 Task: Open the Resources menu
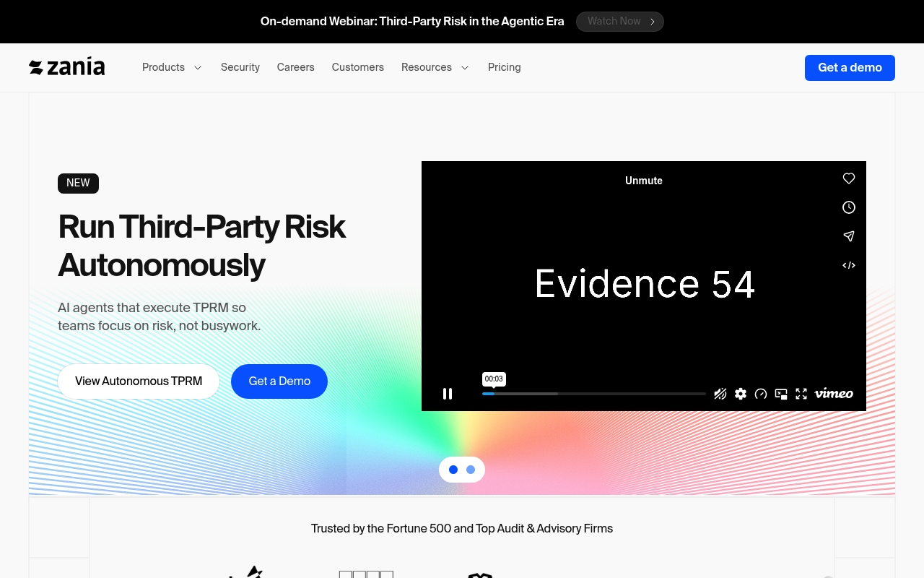[x=427, y=67]
